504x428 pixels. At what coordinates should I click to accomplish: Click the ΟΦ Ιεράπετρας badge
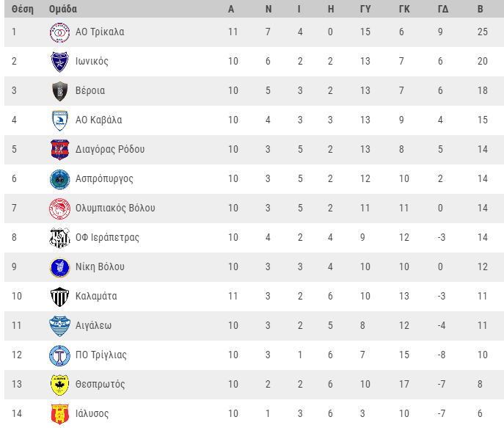(59, 238)
